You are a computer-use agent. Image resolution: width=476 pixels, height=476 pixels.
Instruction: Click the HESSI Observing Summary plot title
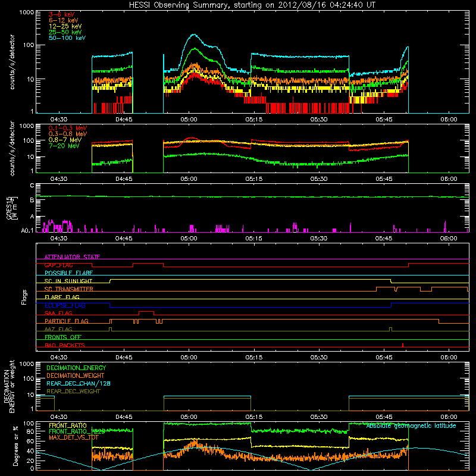point(252,5)
